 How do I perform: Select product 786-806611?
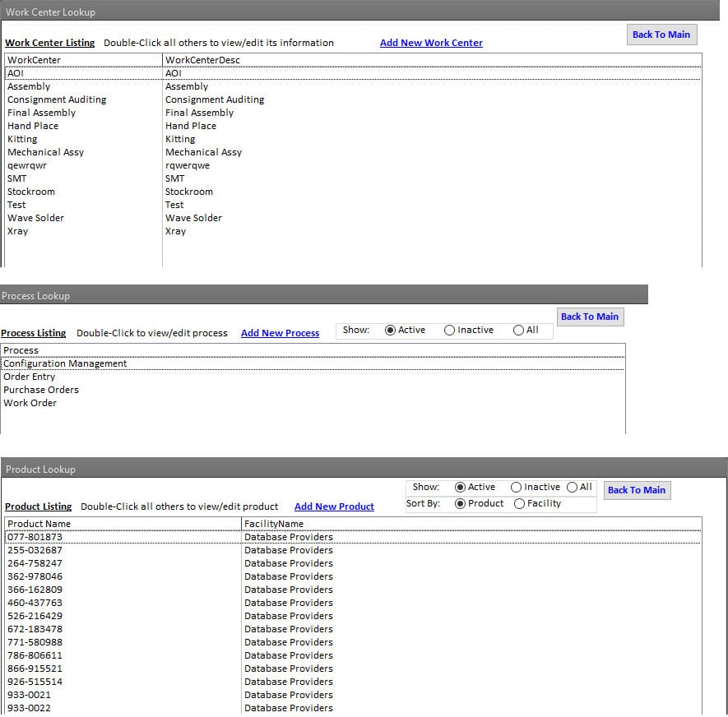pos(353,655)
